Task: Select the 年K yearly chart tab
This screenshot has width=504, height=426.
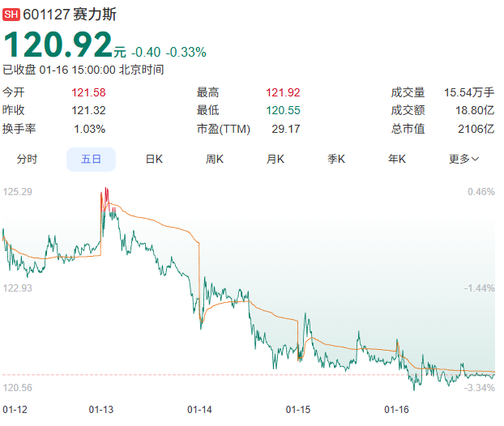Action: (x=397, y=160)
